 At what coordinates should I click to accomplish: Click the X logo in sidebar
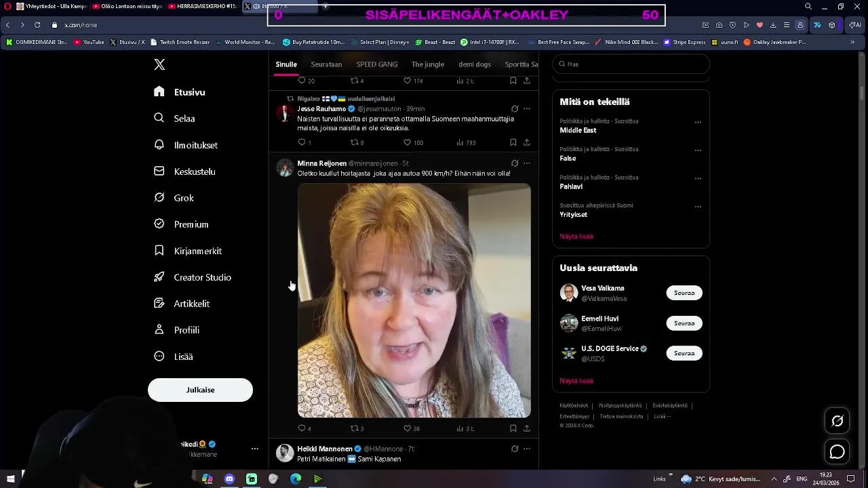[x=159, y=64]
